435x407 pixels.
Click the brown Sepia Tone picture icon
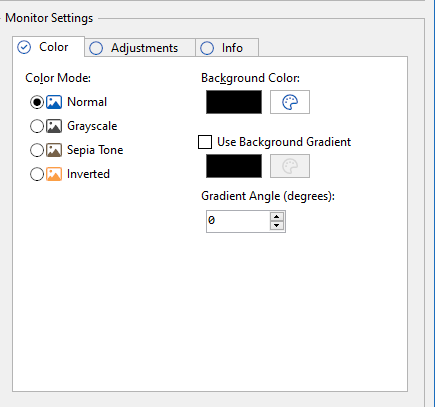[x=54, y=150]
